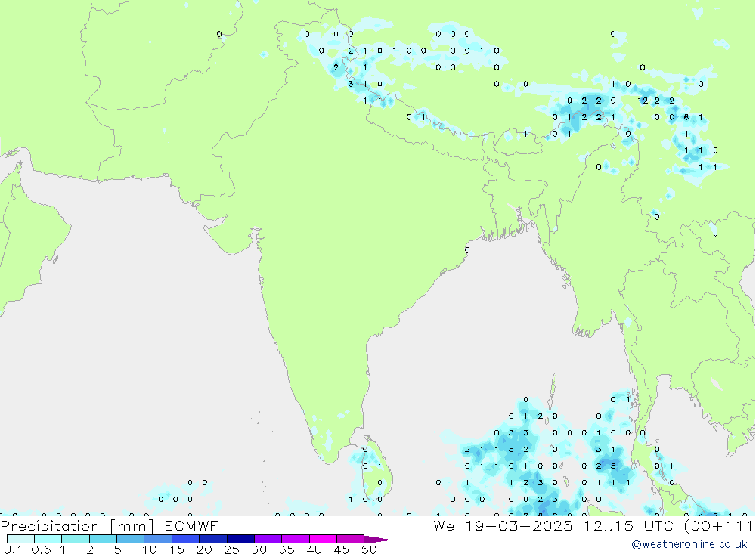Screen dimensions: 756x554
Task: Open the weatheronline.co.uk credit link
Action: point(689,544)
